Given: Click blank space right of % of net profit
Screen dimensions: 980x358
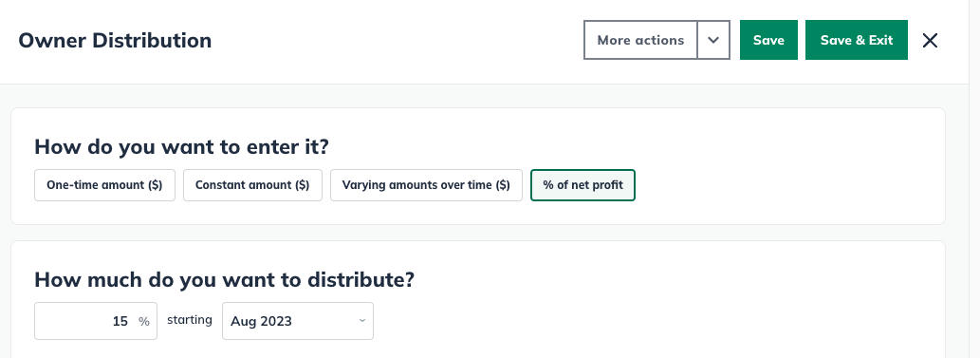Looking at the screenshot, I should tap(782, 185).
